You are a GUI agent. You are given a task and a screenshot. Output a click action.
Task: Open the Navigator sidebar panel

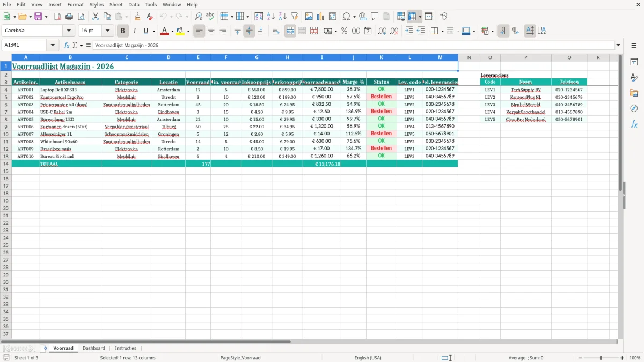pyautogui.click(x=634, y=108)
